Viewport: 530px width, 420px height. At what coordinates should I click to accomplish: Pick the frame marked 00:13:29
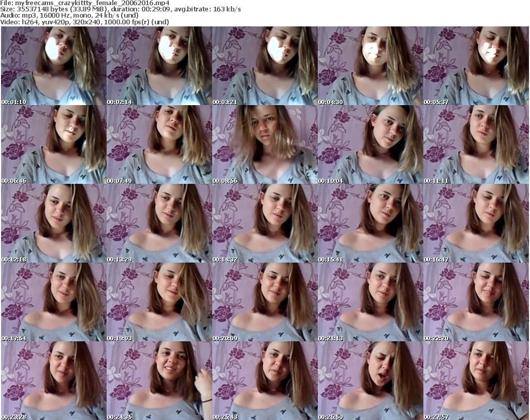(159, 223)
